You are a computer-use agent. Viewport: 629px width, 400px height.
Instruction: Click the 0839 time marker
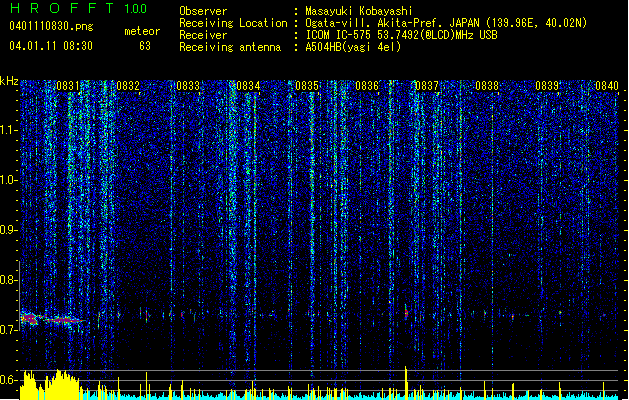(547, 86)
